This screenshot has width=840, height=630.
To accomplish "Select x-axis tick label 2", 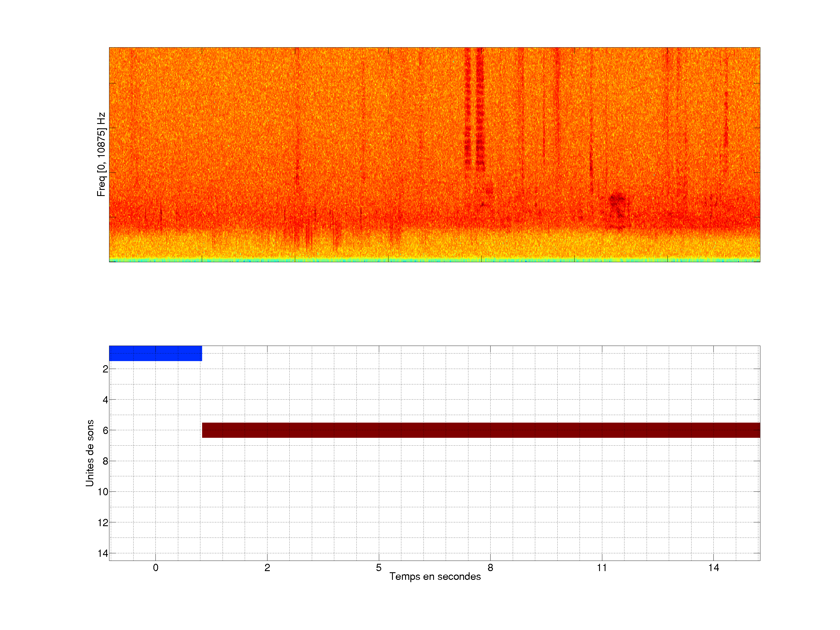I will tap(267, 568).
